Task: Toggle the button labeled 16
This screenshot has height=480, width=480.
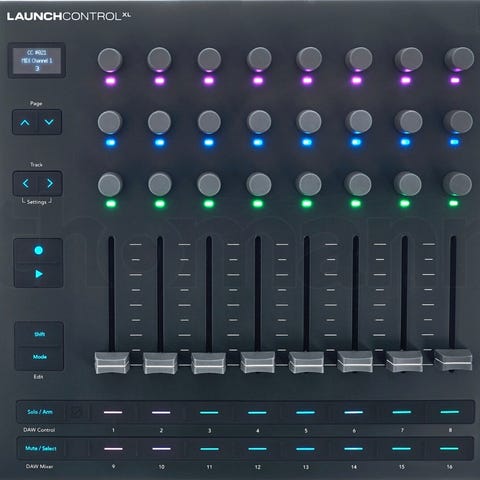Action: tap(450, 448)
